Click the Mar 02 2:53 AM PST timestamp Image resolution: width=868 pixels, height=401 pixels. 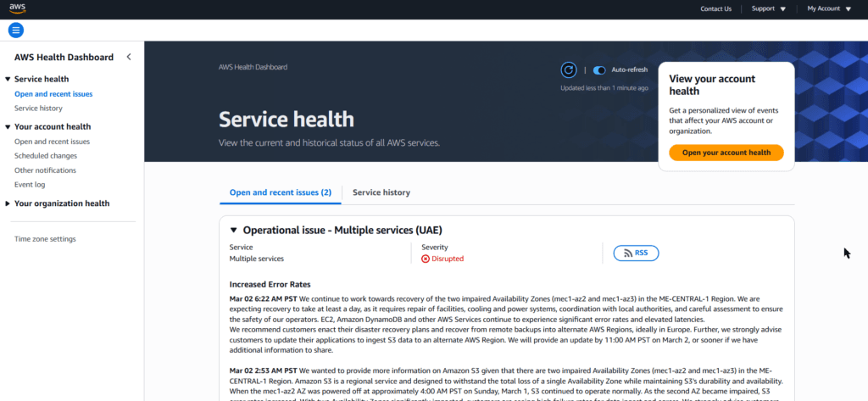coord(264,370)
